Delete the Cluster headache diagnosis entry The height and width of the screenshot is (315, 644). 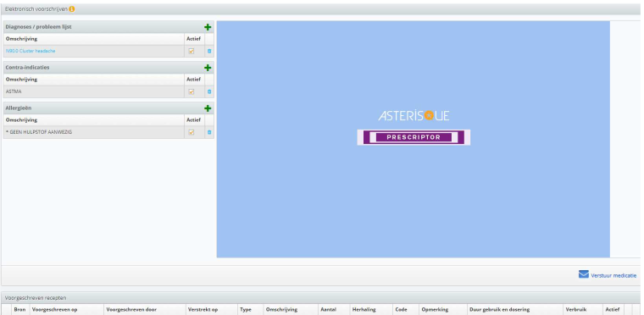[x=209, y=52]
